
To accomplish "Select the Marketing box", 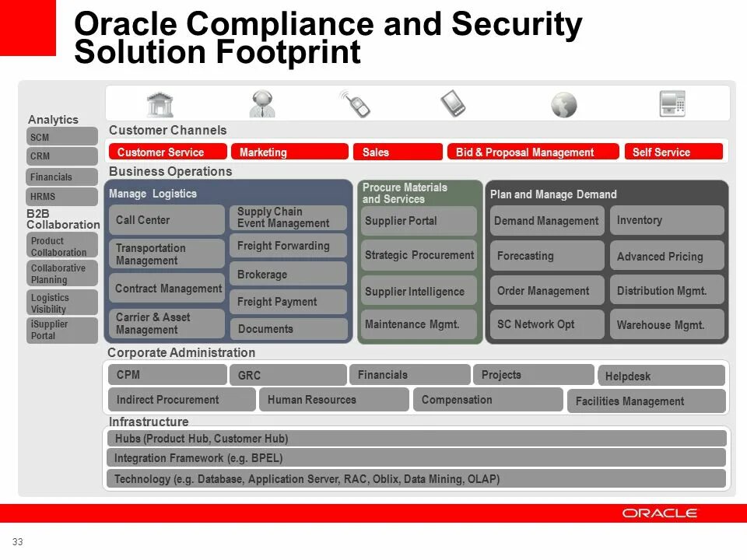I will tap(289, 152).
